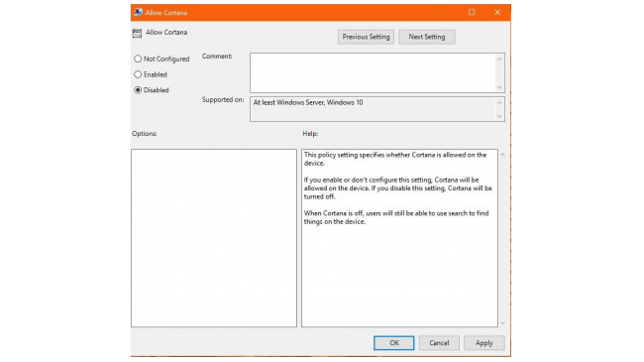Viewport: 644px width, 362px height.
Task: Click the Help description text area
Action: pos(399,238)
